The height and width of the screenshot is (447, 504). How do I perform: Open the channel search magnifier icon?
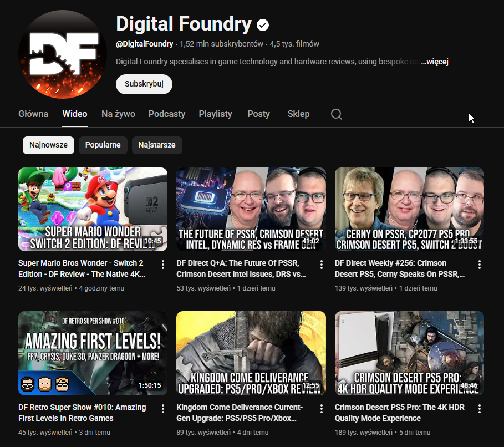point(336,114)
